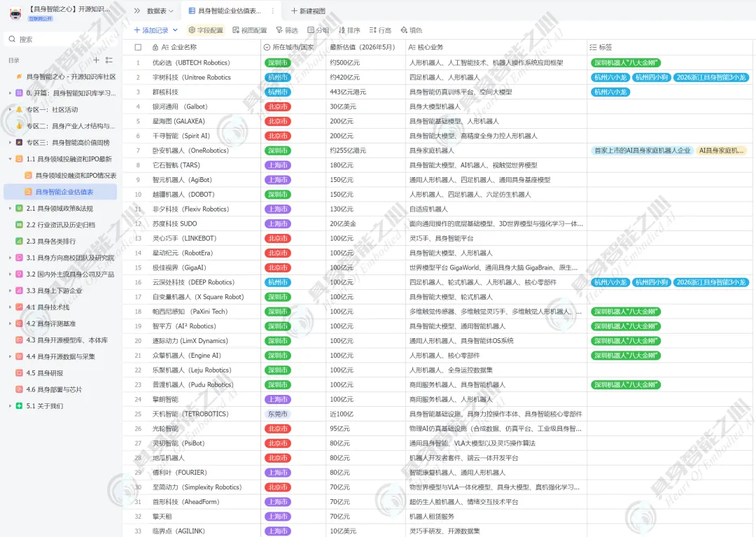
Task: Click the lock icon in the 企业名称 column header
Action: coord(155,47)
